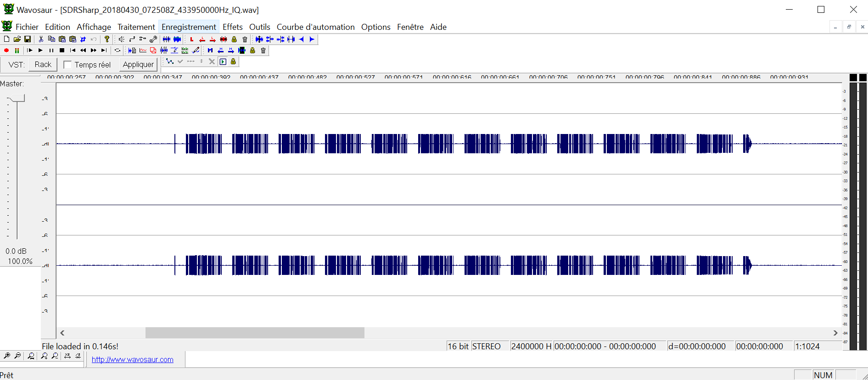
Task: Click the zoom in magnifier icon
Action: pyautogui.click(x=7, y=356)
